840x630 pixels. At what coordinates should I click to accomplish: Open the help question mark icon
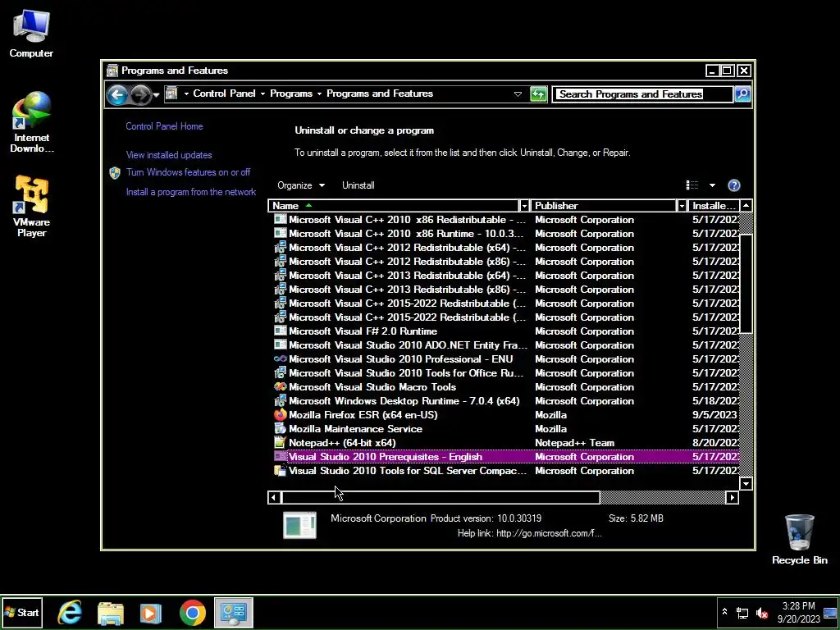pyautogui.click(x=734, y=185)
